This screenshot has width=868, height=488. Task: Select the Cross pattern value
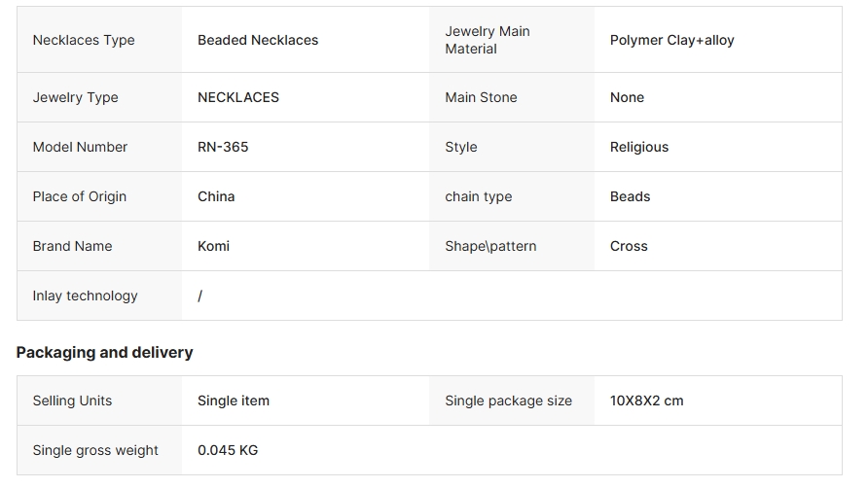pos(629,246)
